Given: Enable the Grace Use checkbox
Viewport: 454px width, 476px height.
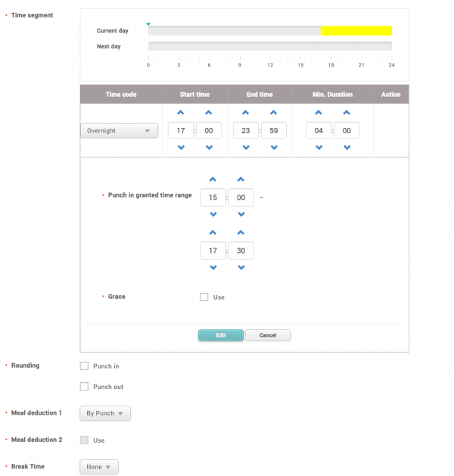Looking at the screenshot, I should [x=204, y=297].
